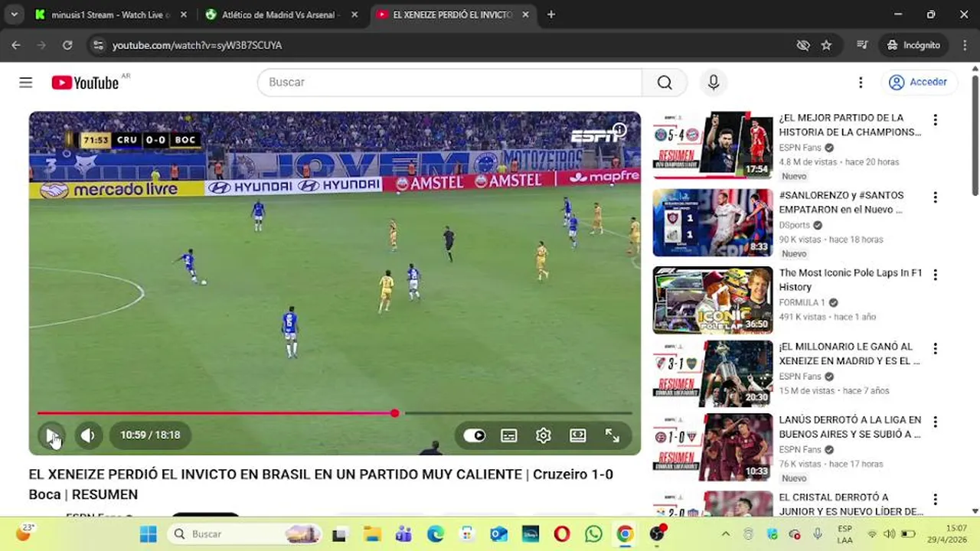Open the San Lorenzo vs Santos thumbnail
Screen dimensions: 980x551
(713, 223)
